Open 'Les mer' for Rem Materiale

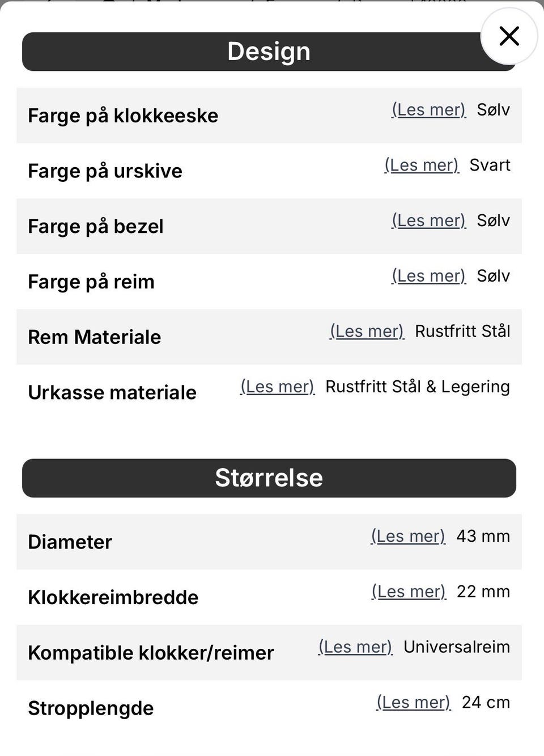click(367, 332)
